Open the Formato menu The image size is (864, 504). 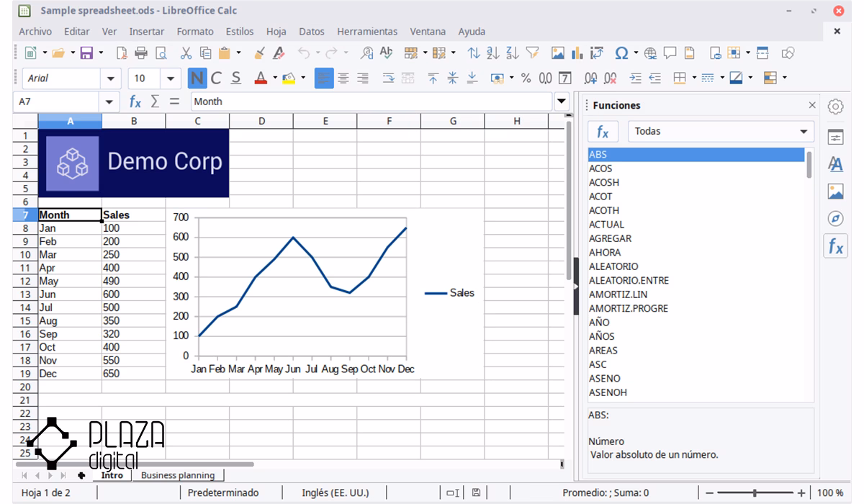pos(195,32)
